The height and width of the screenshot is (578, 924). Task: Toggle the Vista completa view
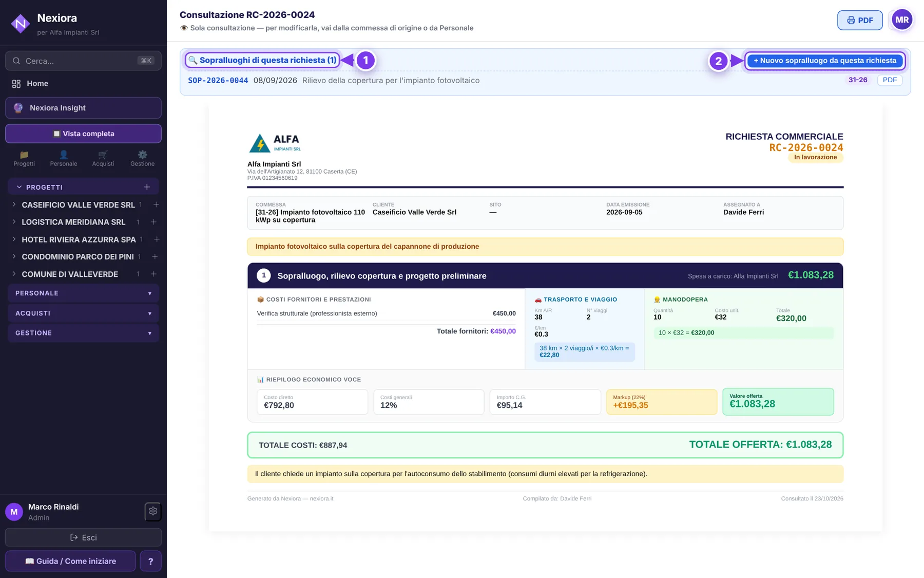pos(83,134)
